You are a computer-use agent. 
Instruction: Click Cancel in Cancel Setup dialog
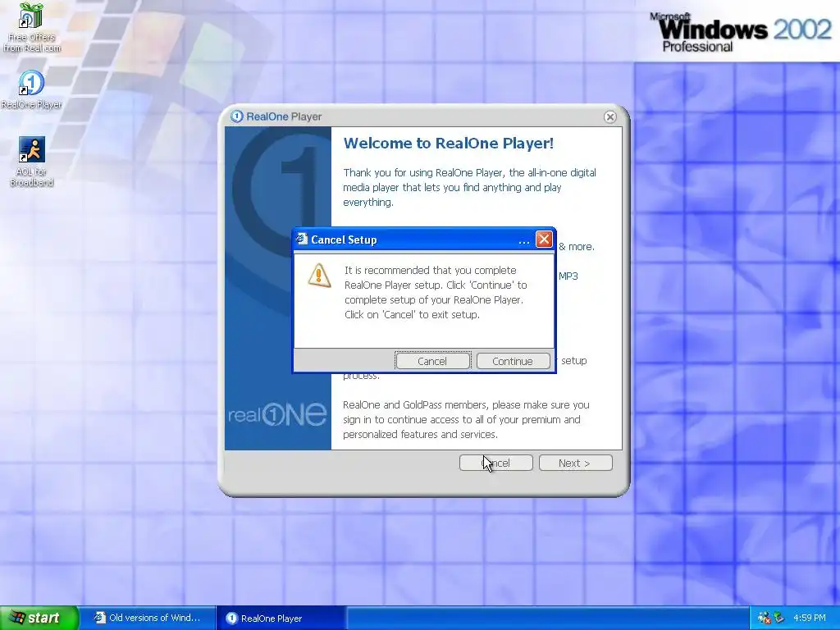432,361
